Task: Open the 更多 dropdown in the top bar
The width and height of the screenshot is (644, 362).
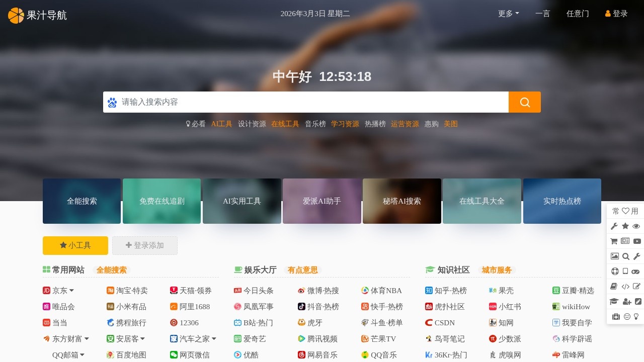Action: click(x=508, y=14)
